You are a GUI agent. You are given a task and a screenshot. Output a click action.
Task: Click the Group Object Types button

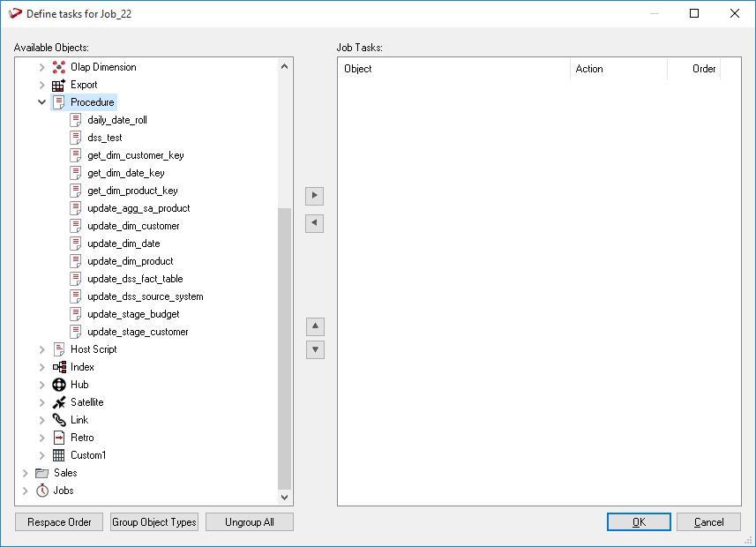coord(154,522)
